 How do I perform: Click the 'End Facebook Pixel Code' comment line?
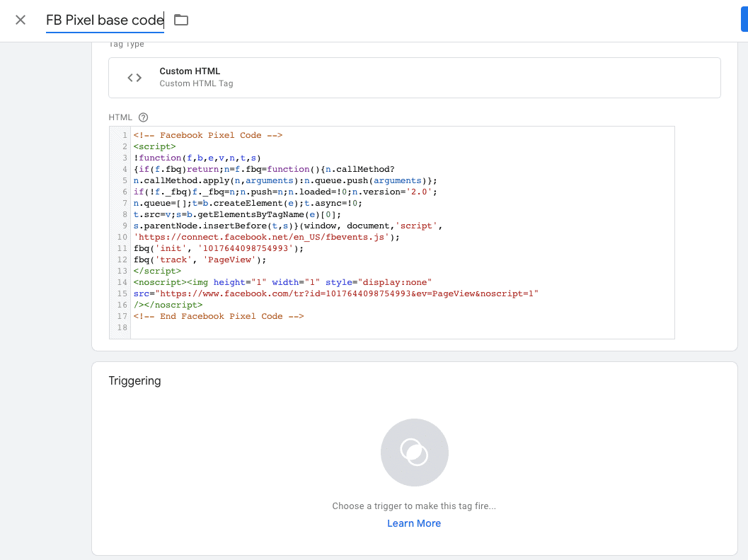[218, 316]
